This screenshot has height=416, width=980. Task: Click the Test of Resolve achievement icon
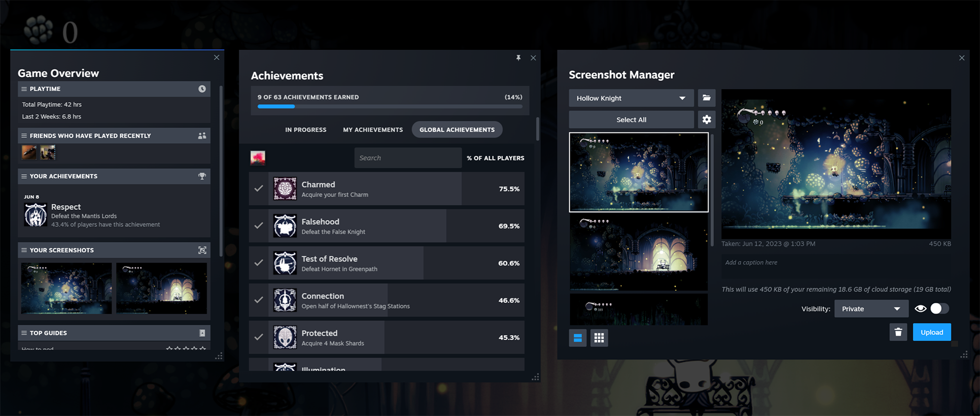pos(285,263)
